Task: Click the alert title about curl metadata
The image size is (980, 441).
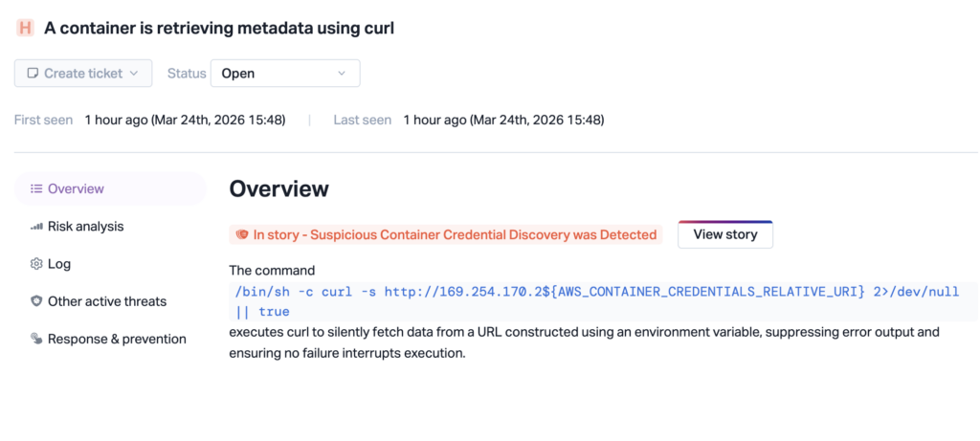Action: coord(219,28)
